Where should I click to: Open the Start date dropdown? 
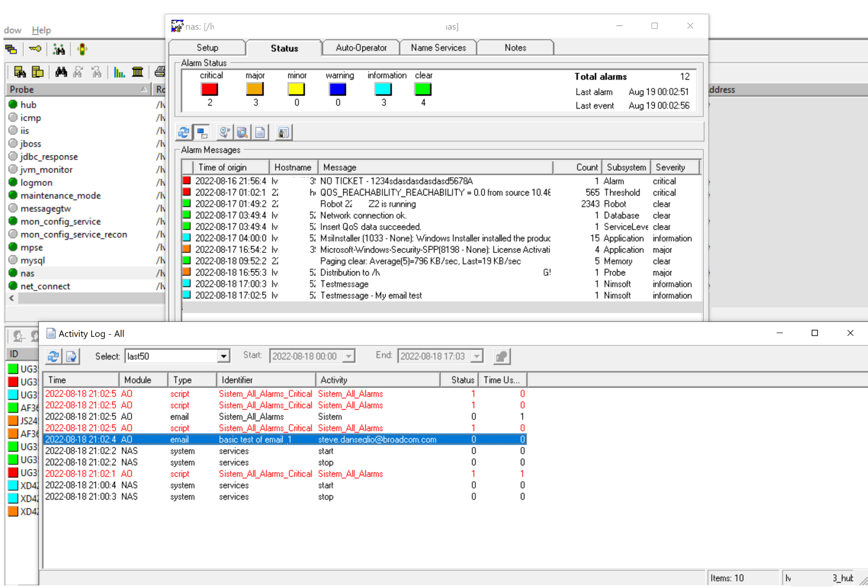click(x=349, y=356)
